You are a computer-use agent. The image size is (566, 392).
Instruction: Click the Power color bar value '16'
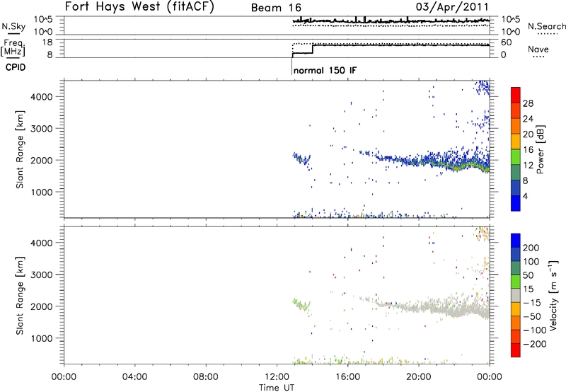[528, 149]
